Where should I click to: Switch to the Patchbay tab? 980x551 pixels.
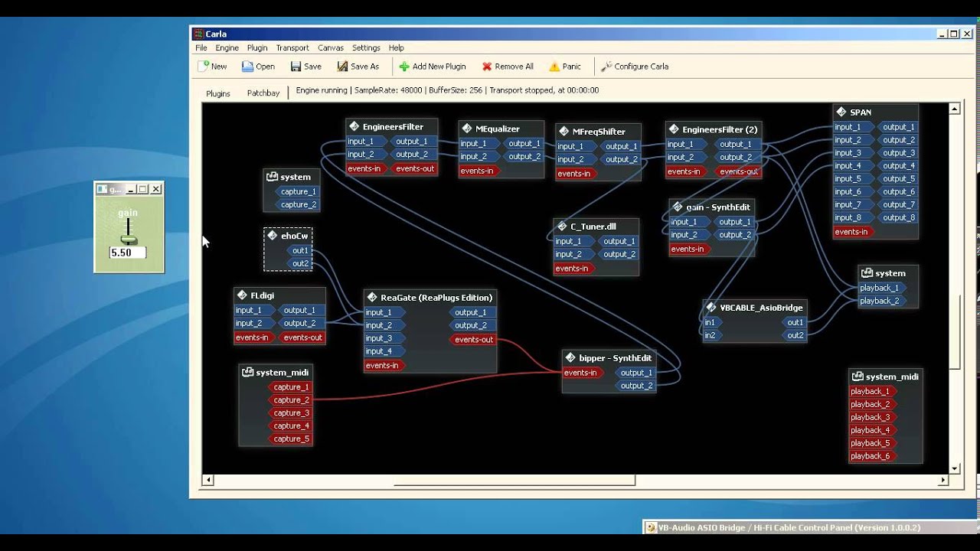click(x=263, y=93)
